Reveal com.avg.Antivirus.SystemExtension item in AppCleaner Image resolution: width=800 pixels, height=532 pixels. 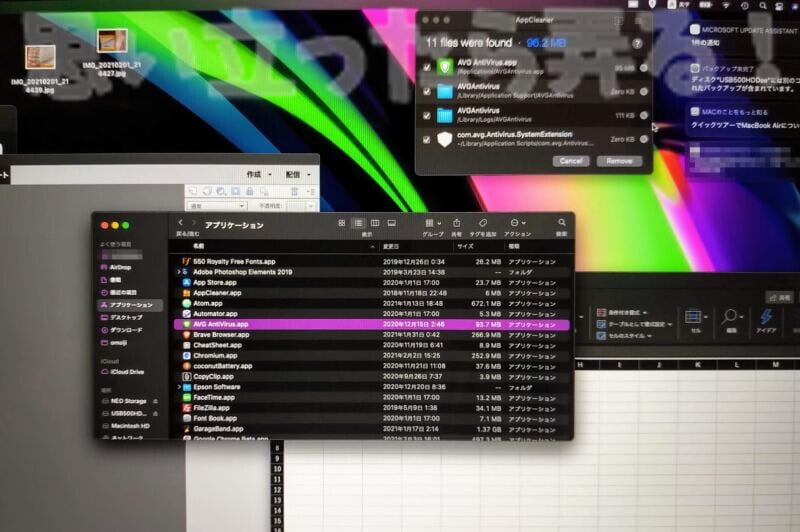[643, 139]
